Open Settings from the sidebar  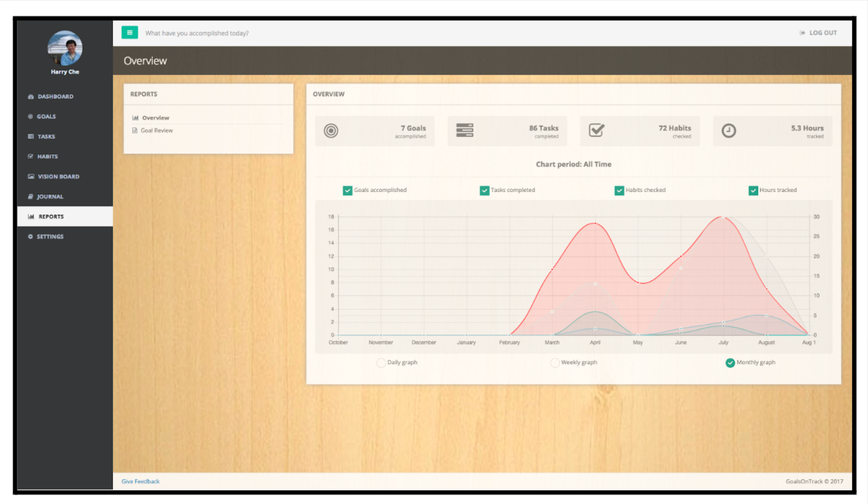click(x=48, y=237)
